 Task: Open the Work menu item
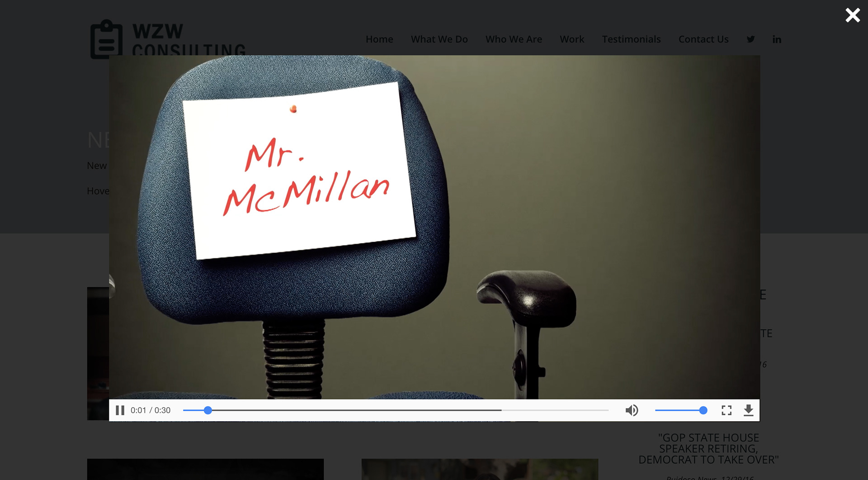(x=572, y=39)
